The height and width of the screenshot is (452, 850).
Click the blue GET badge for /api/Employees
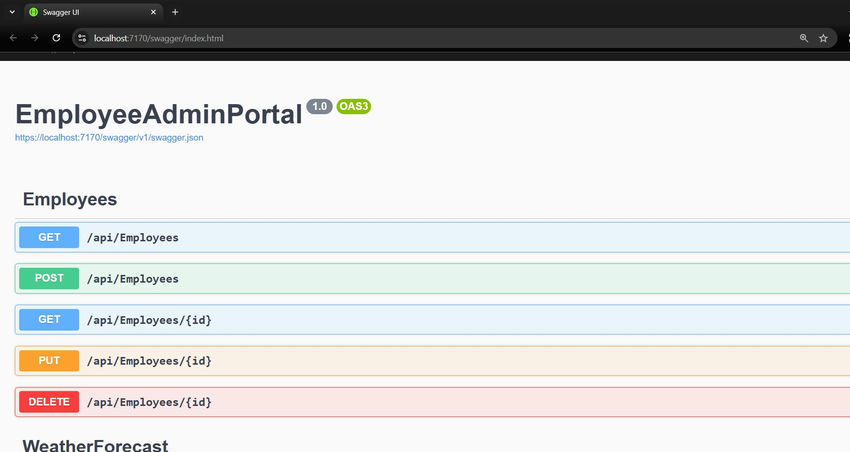[49, 237]
